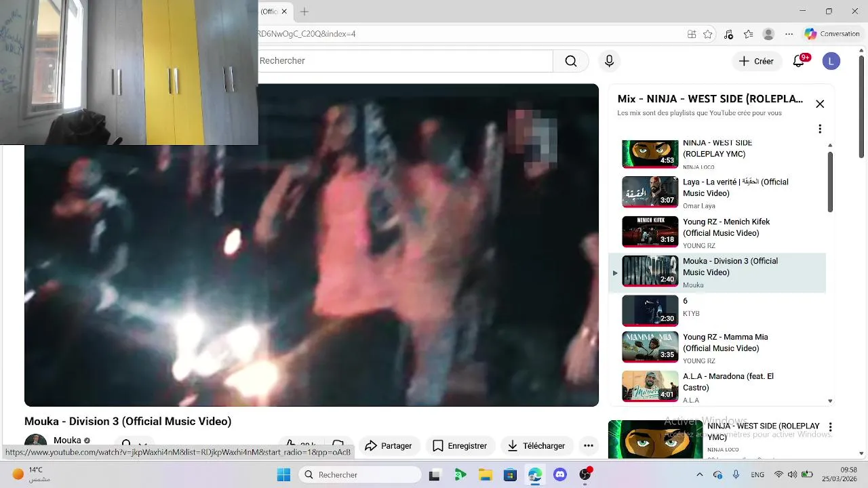Play 'NINJA - WEST SIDE (ROLEPLAY YMC)' in the Mix list

coord(717,154)
